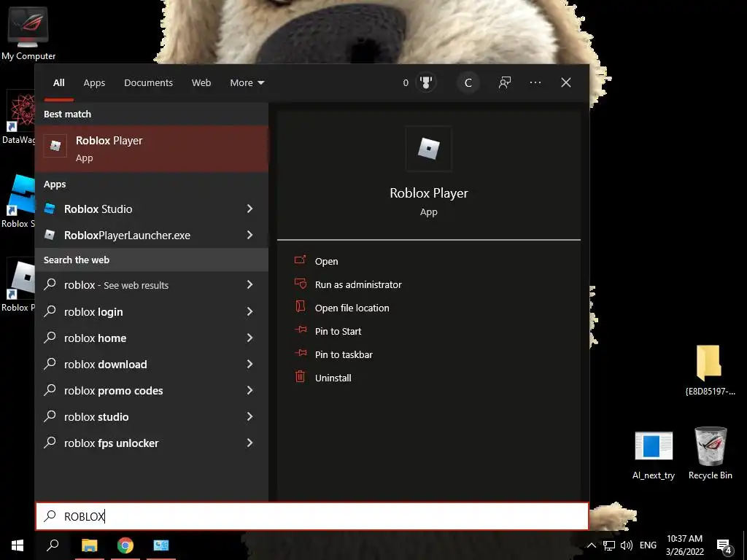Expand the roblox home suggestion arrow
This screenshot has width=747, height=560.
tap(249, 338)
